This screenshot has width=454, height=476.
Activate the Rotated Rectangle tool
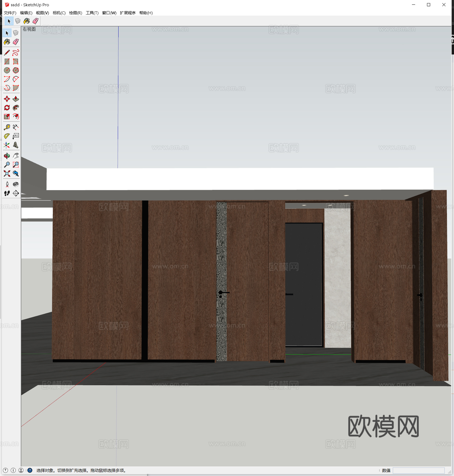coord(16,61)
